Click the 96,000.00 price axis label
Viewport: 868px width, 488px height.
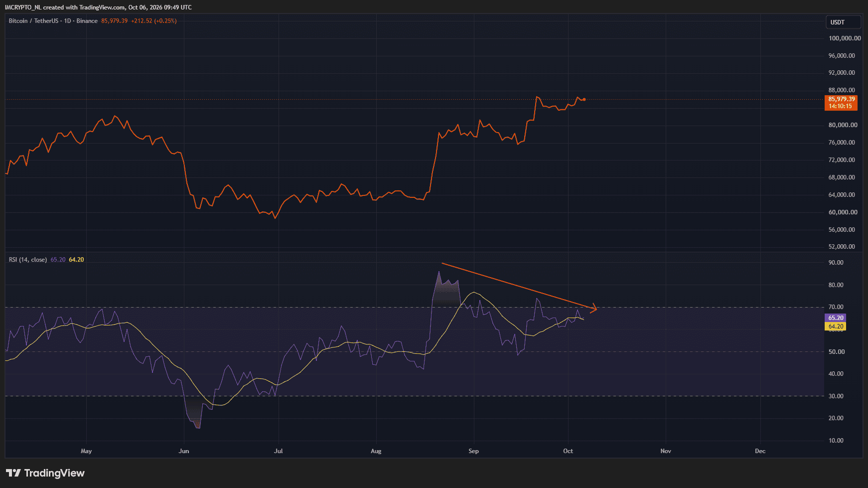842,56
